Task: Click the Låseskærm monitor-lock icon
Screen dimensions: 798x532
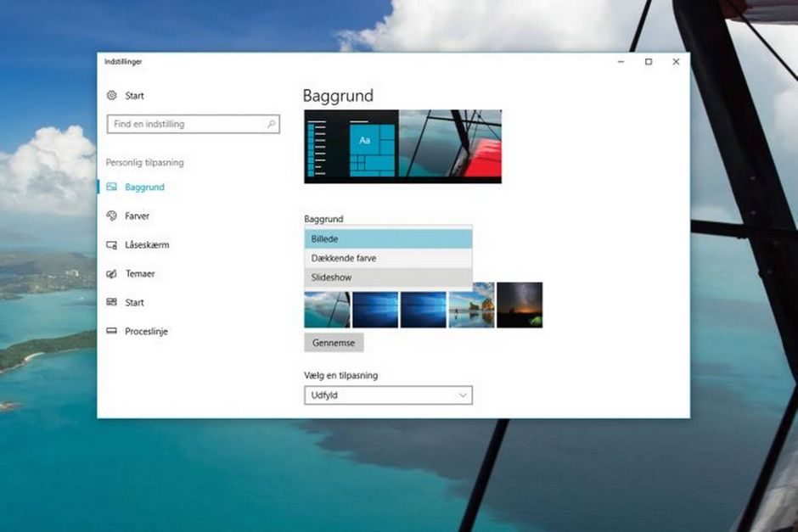Action: click(x=112, y=244)
